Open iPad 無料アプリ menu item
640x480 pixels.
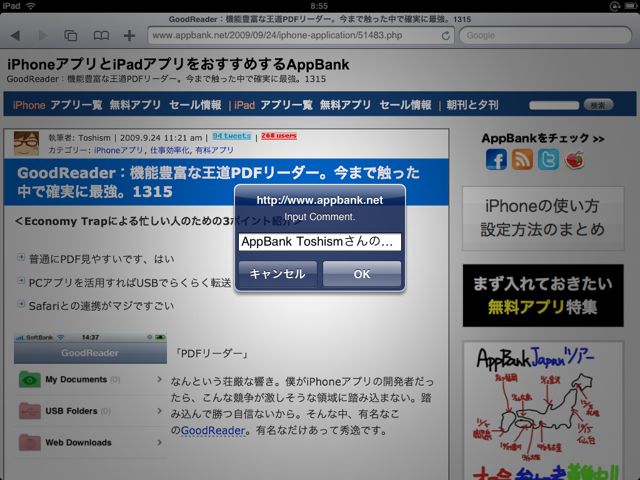click(x=345, y=105)
